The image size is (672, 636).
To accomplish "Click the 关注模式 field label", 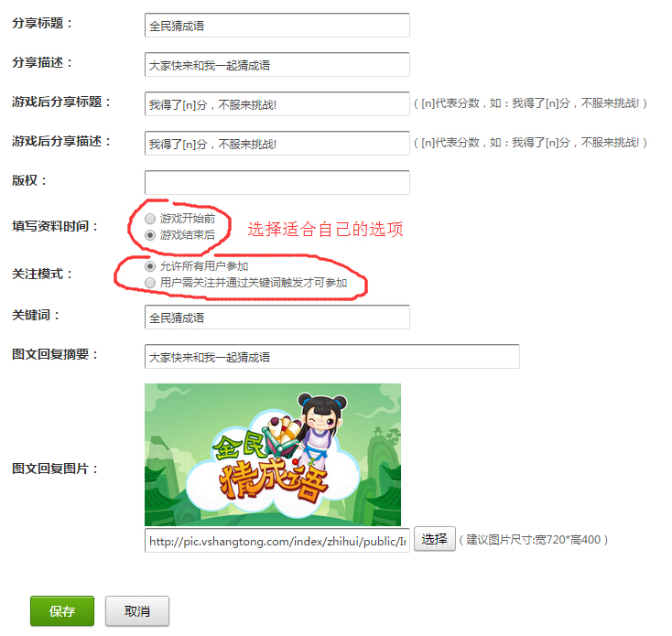I will point(42,274).
